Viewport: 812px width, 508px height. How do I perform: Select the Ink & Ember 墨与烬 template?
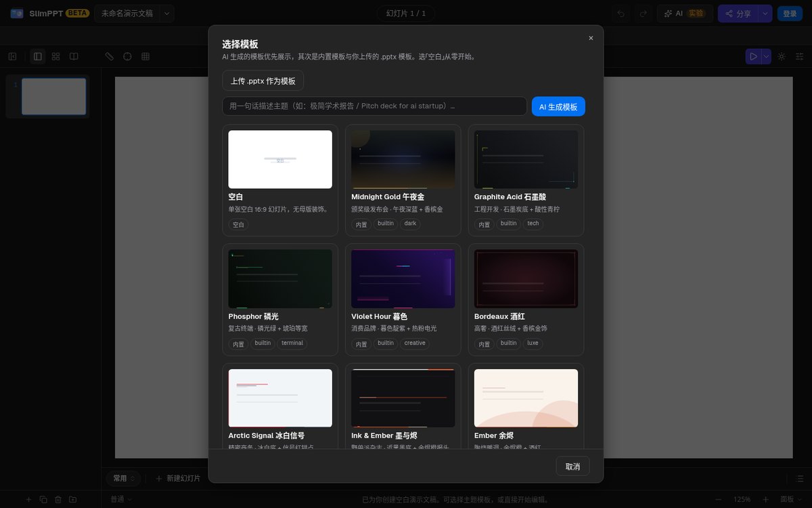(x=403, y=406)
